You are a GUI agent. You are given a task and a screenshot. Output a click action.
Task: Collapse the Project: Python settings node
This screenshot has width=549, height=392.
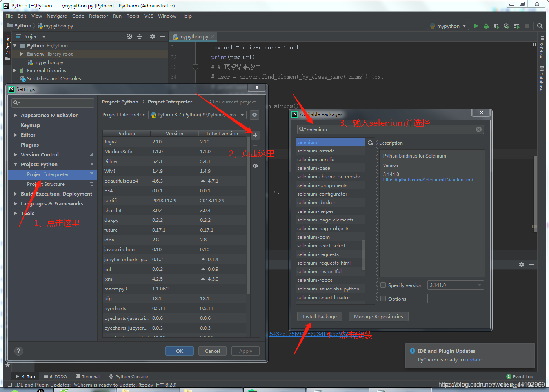[16, 165]
